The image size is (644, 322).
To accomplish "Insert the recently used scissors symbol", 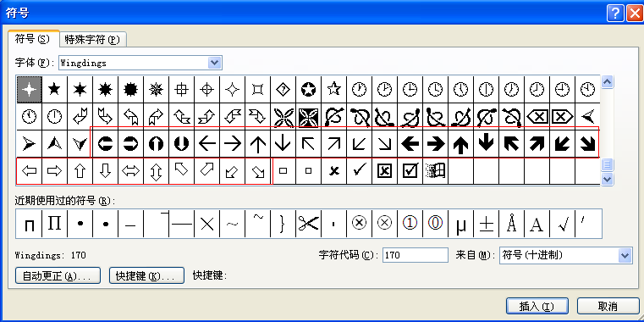I will [x=308, y=224].
